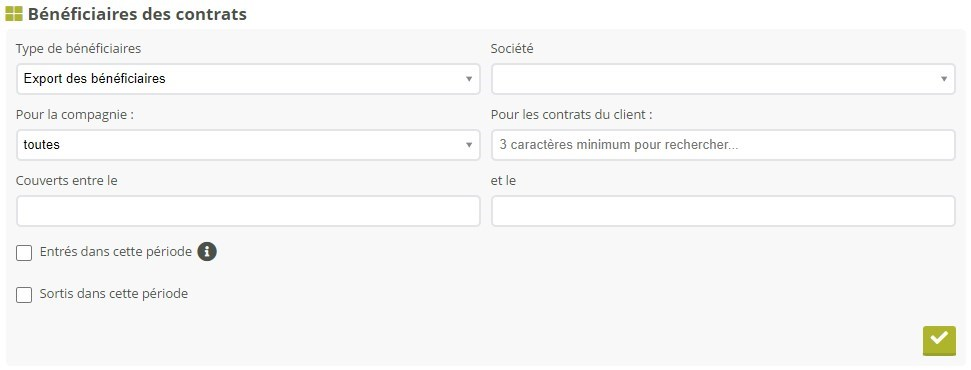Click the arrow on the Société select
The image size is (971, 370).
pos(944,79)
